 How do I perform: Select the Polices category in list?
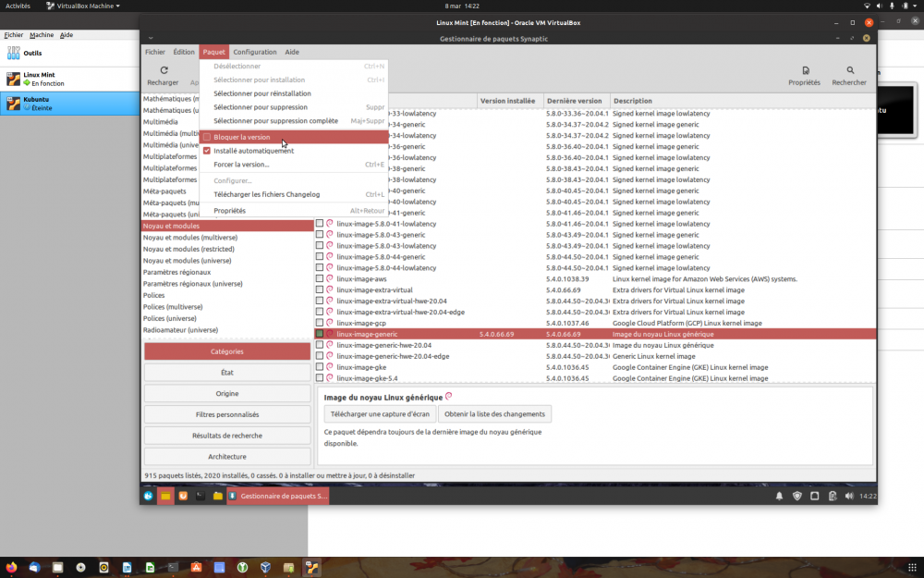point(154,296)
